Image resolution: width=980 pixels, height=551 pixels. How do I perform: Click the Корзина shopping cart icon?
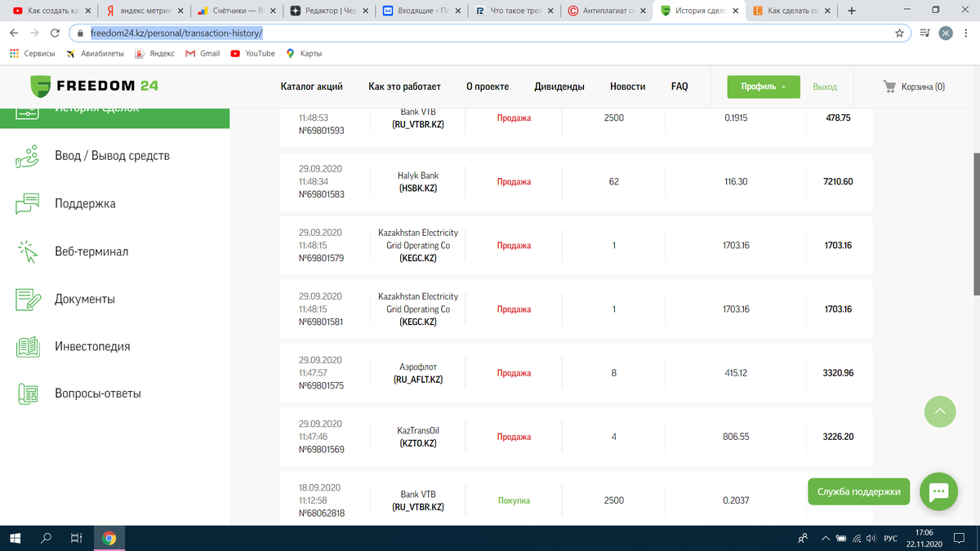889,86
